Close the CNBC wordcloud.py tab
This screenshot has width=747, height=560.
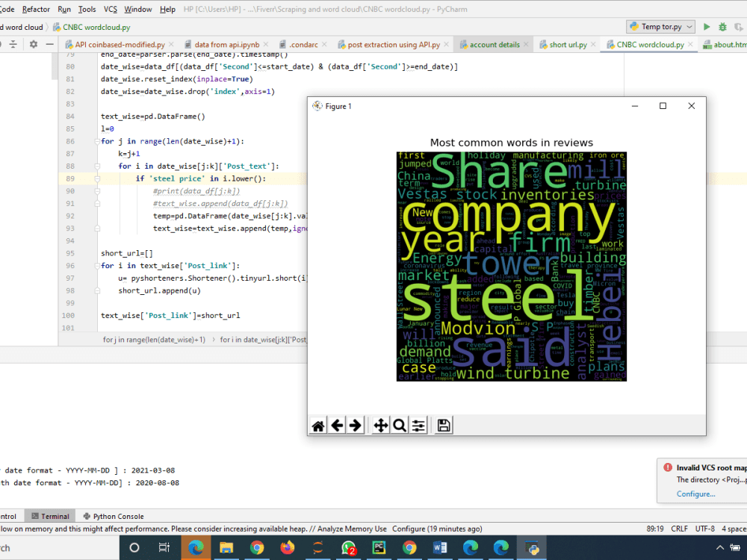(690, 44)
